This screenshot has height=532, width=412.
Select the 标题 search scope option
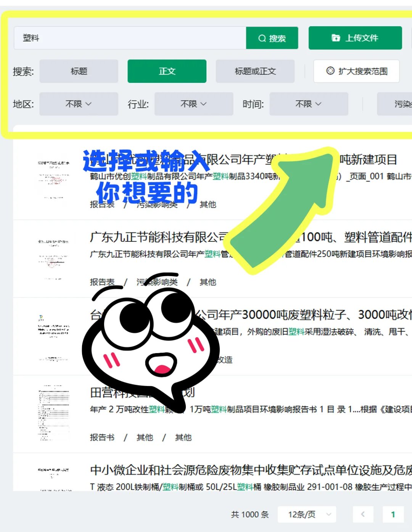click(x=79, y=71)
